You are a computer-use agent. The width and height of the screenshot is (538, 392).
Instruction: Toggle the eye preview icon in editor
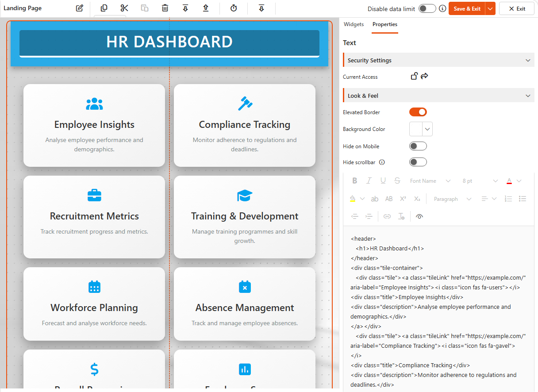pos(420,216)
